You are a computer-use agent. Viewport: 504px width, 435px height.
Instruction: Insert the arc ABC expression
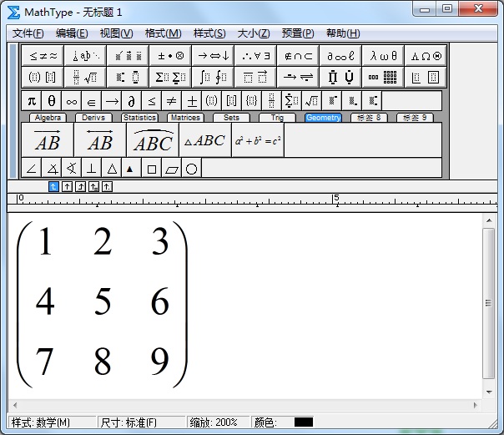(x=153, y=140)
